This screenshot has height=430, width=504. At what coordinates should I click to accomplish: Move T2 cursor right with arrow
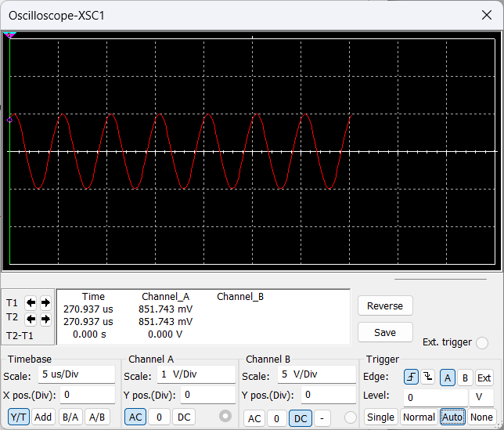45,319
